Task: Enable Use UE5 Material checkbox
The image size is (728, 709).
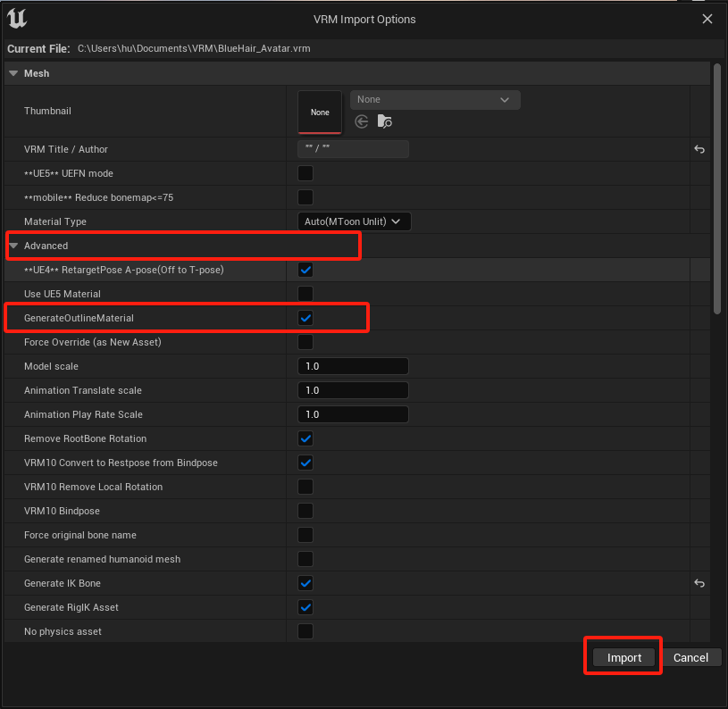Action: coord(305,294)
